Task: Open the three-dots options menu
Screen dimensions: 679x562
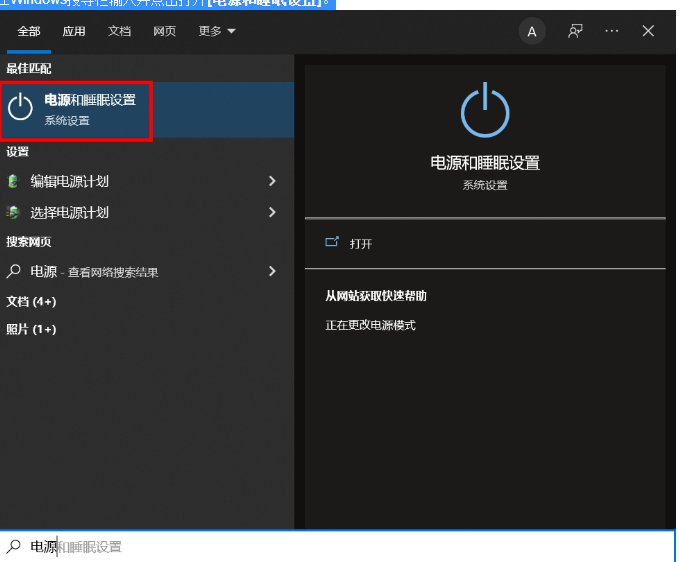Action: tap(611, 31)
